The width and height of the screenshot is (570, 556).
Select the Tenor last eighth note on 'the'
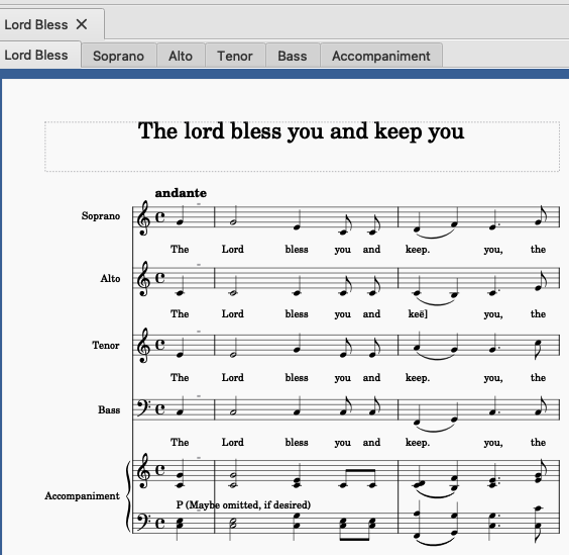[x=539, y=350]
